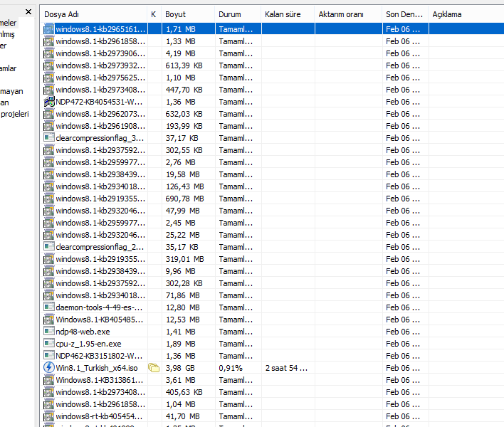Click the icon of the 47,99 MB kb2932046 file
Screen dimensions: 504x427
49,211
